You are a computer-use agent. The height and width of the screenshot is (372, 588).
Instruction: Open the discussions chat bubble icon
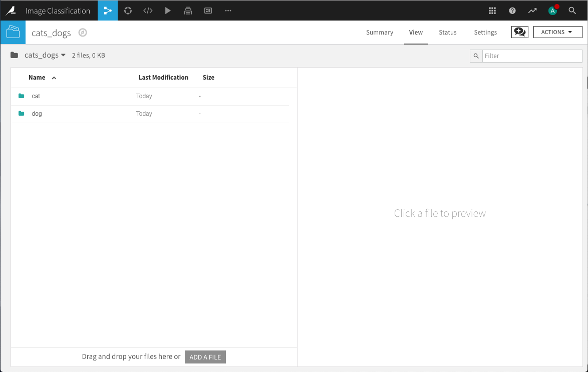coord(520,32)
